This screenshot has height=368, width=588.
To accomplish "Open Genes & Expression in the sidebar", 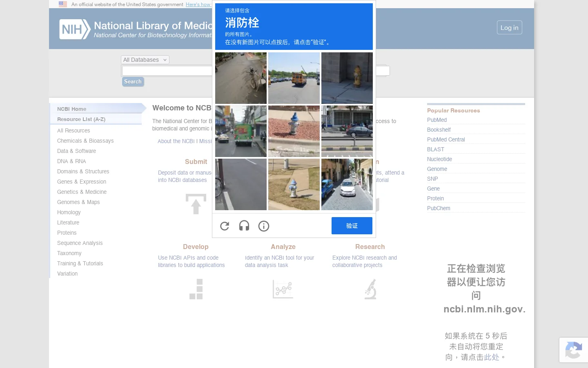I will (82, 182).
